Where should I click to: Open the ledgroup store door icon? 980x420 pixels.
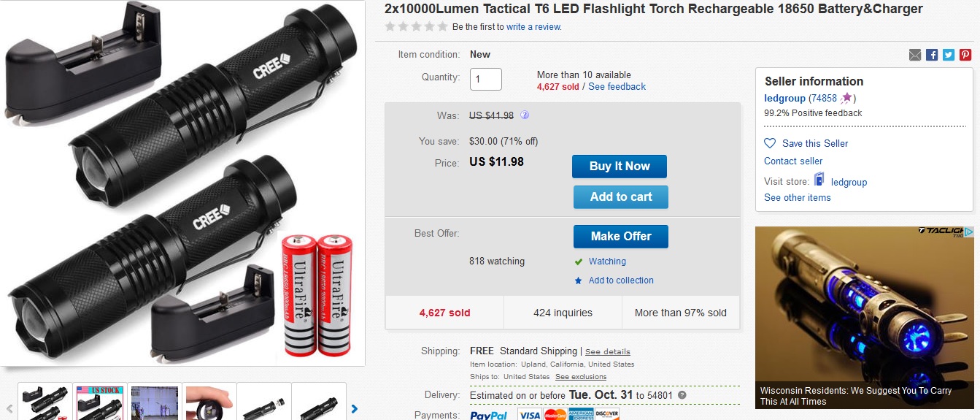pos(819,180)
